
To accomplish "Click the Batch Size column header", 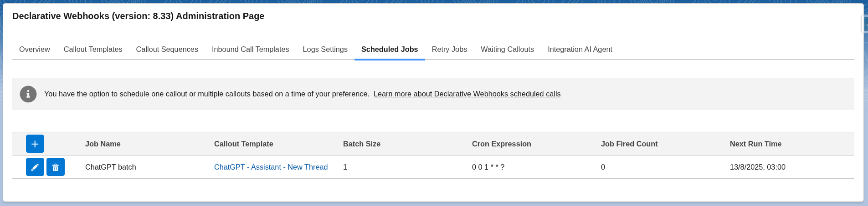I will [x=362, y=144].
